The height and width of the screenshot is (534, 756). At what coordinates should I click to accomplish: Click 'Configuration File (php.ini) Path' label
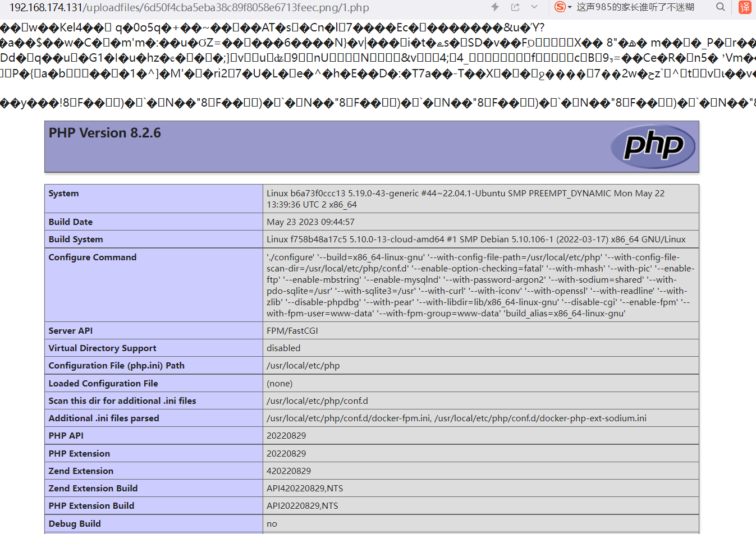(x=117, y=366)
